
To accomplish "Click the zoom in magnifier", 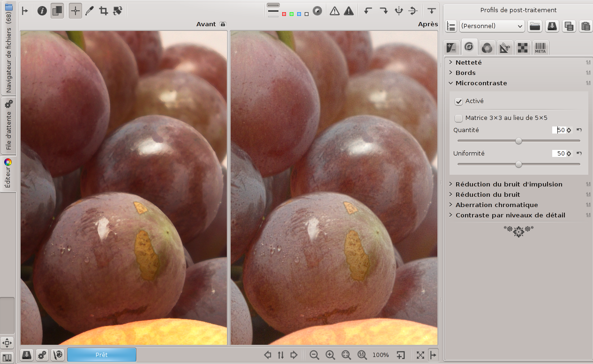I will click(x=330, y=355).
